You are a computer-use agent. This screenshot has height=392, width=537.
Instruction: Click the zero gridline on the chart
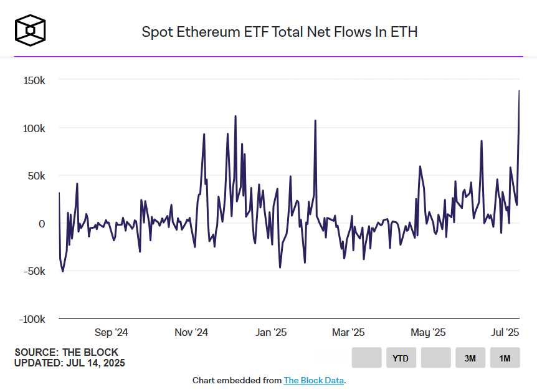pos(280,224)
